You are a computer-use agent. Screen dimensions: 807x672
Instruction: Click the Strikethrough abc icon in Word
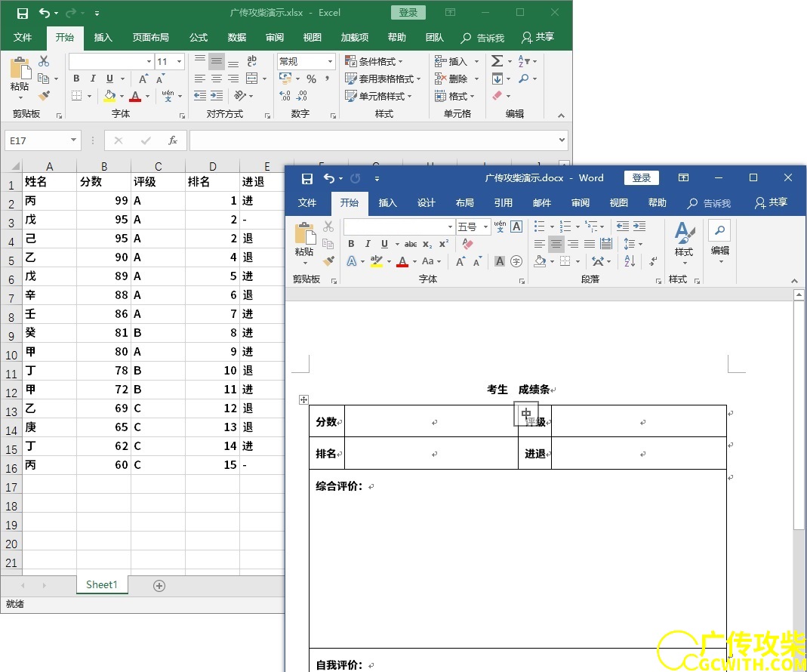tap(410, 244)
